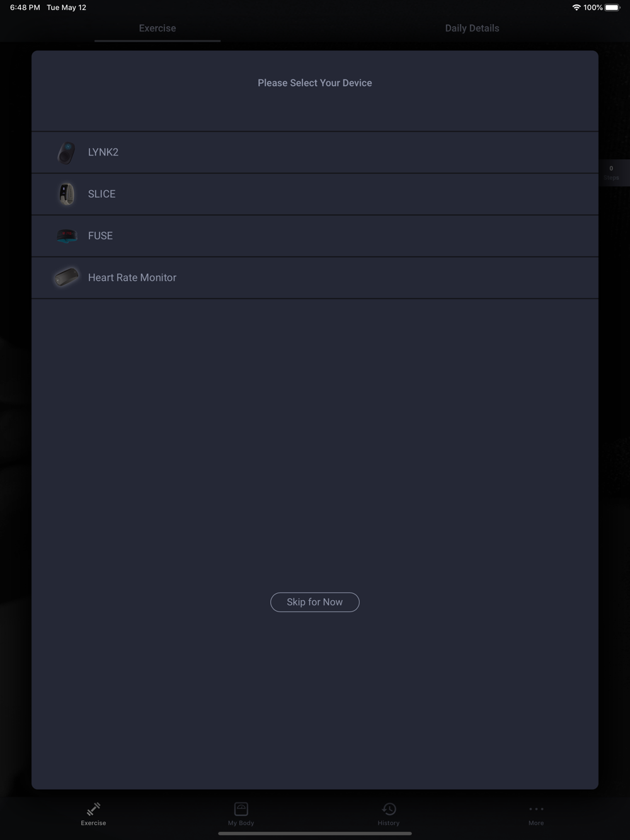Open the My Body scale icon

pyautogui.click(x=241, y=809)
